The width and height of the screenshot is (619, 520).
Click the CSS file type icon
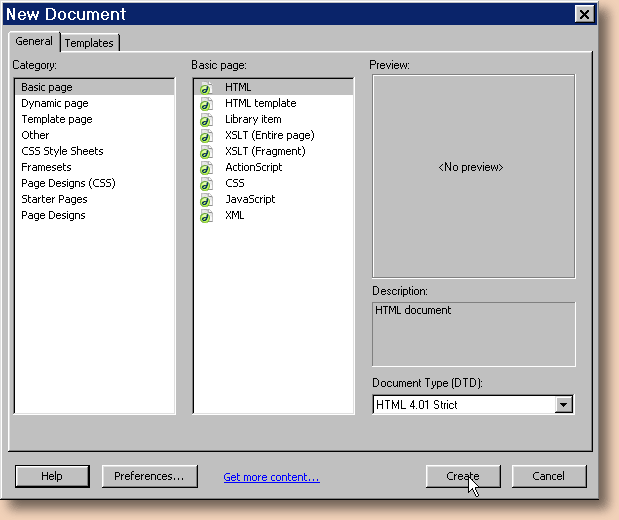click(206, 184)
